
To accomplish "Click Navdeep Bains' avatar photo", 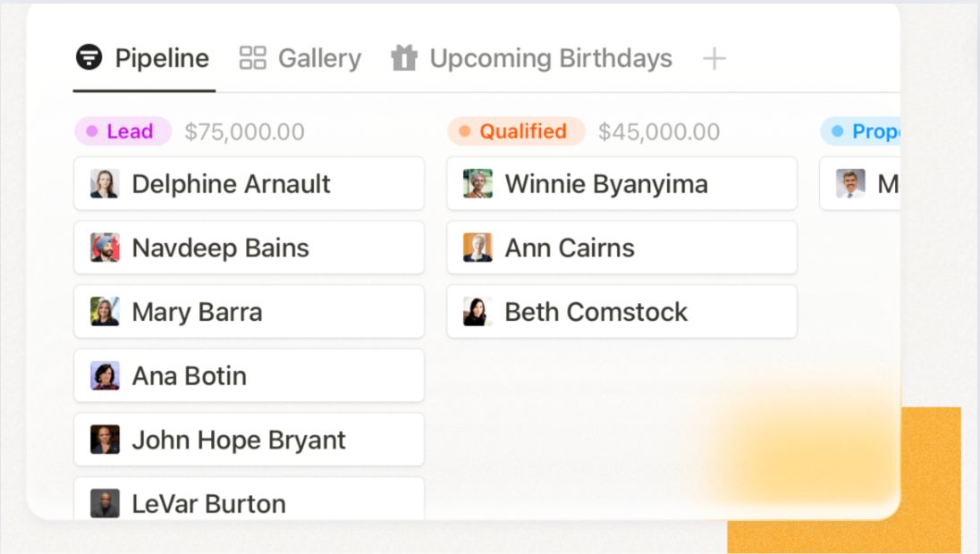I will coord(105,248).
